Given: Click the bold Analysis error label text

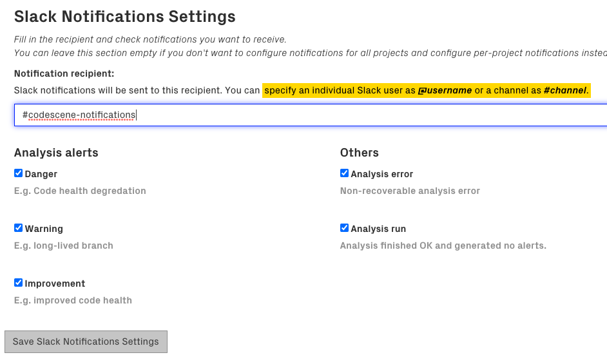Looking at the screenshot, I should 381,174.
